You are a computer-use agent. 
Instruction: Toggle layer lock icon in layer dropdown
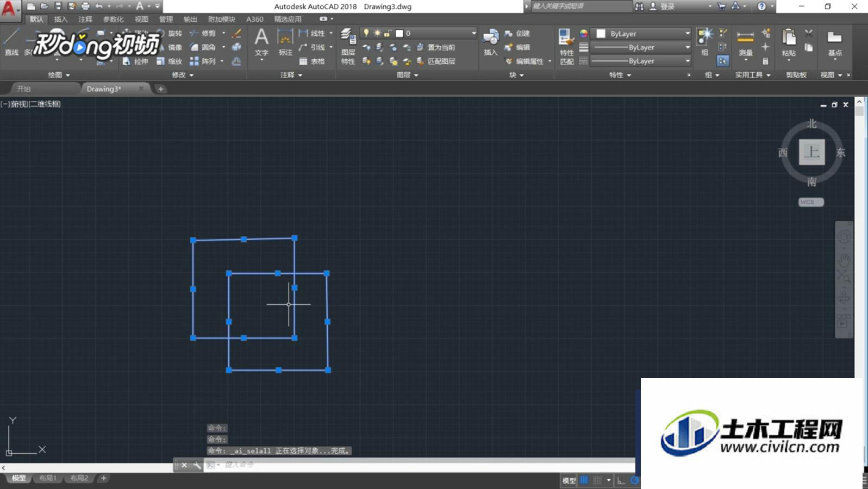click(x=388, y=33)
